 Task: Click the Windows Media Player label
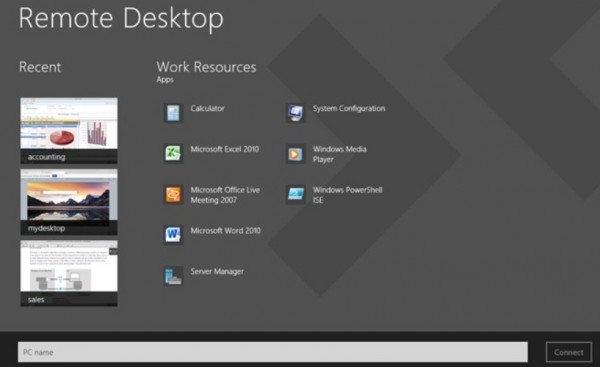[339, 154]
